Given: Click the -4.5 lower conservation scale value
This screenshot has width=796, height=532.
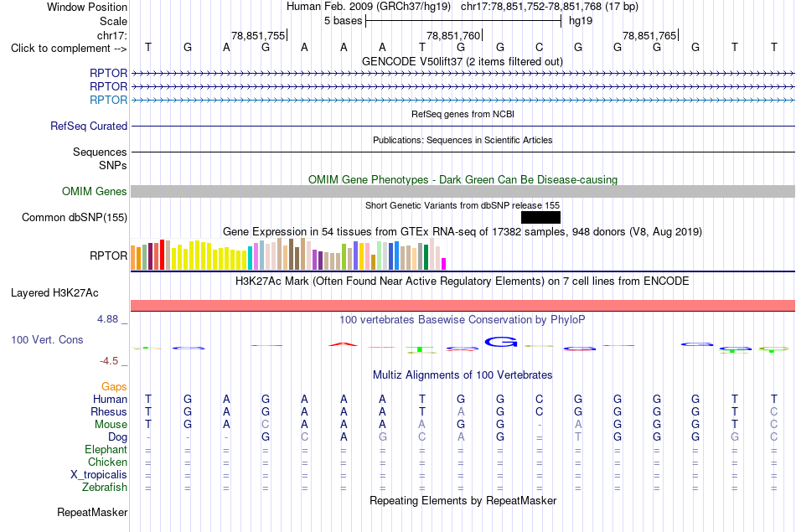Looking at the screenshot, I should click(109, 361).
